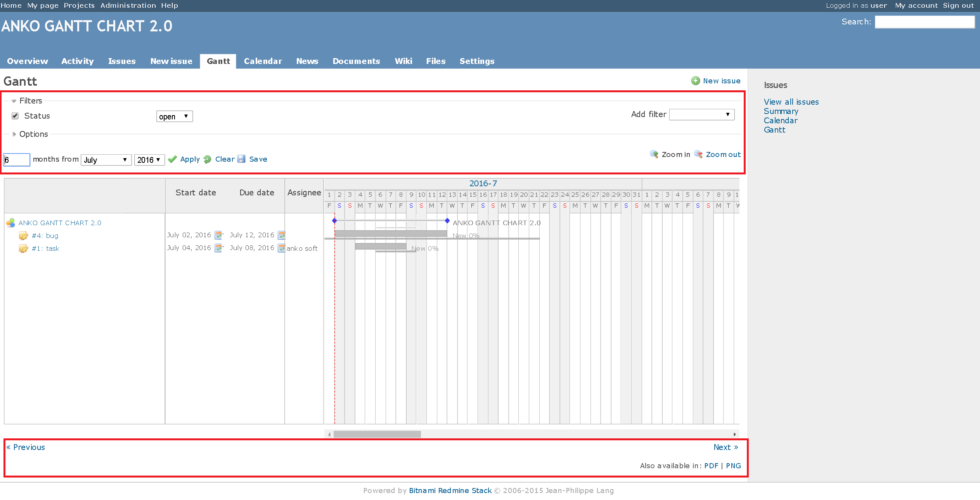Click the Save floppy disk icon
This screenshot has height=500, width=980.
point(241,159)
